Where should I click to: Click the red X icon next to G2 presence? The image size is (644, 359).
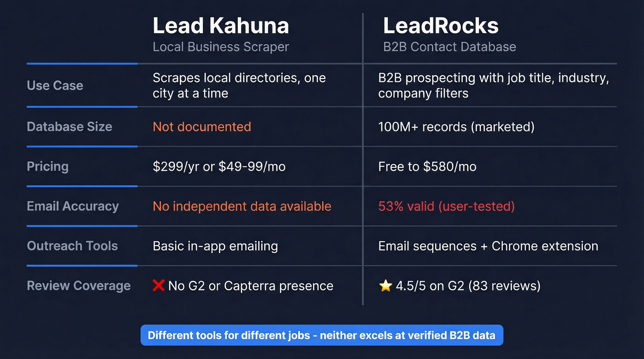pos(158,285)
